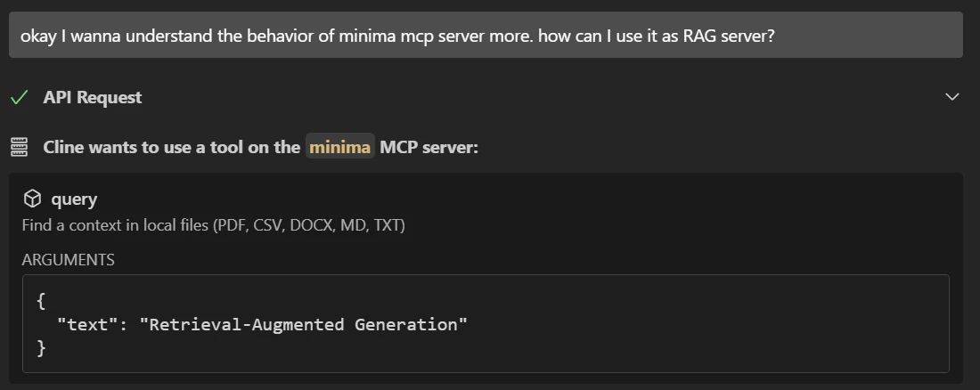Click the MCP server stack icon

[20, 148]
